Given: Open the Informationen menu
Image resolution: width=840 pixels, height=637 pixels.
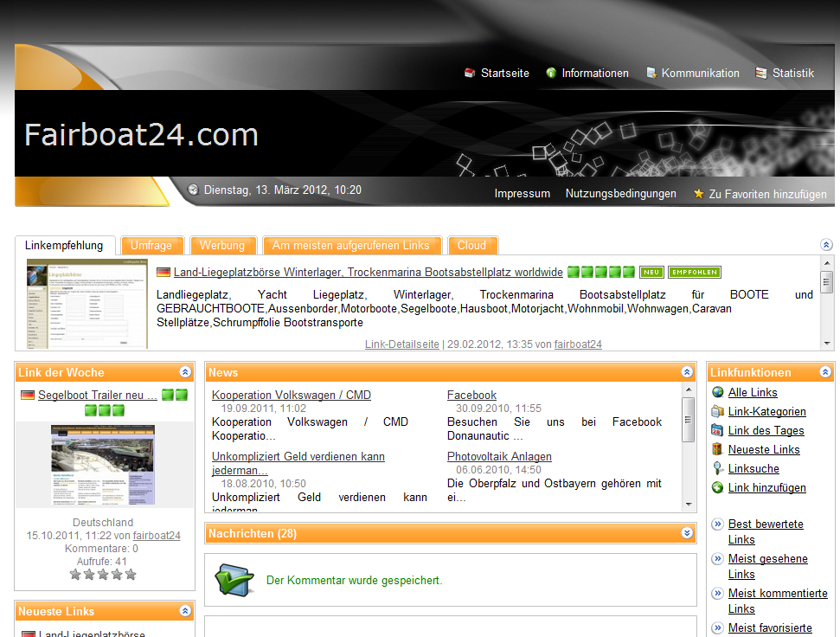Looking at the screenshot, I should click(595, 73).
